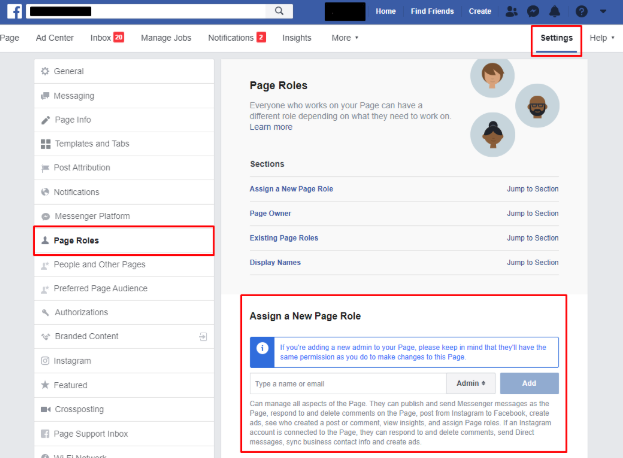Select Page Roles in sidebar

[124, 240]
